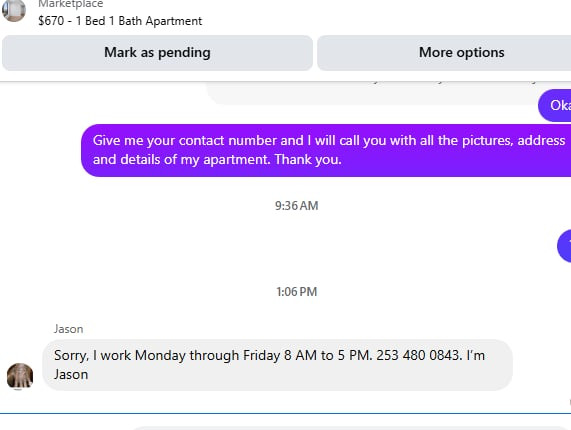Focus the message input field at the bottom
Screen dimensions: 571x430
350,428
